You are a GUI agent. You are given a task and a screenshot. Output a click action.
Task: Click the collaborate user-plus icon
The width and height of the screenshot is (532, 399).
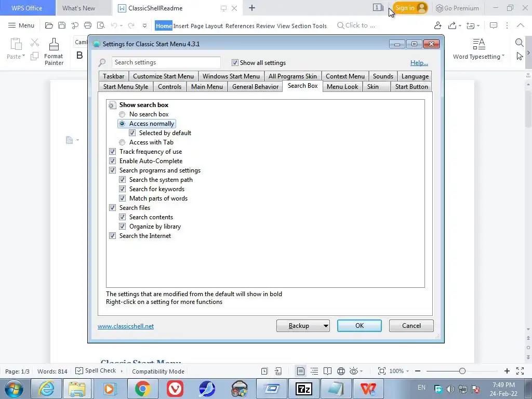point(437,25)
